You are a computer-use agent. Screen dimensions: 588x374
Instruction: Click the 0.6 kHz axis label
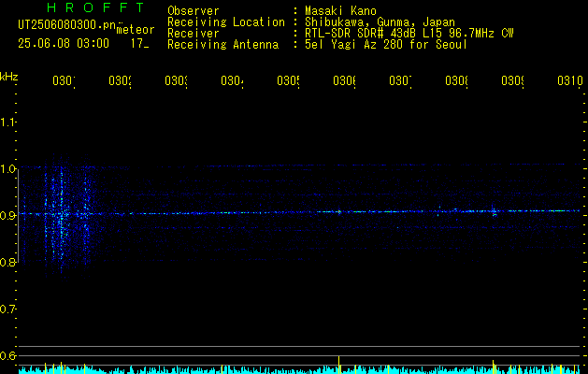(7, 355)
